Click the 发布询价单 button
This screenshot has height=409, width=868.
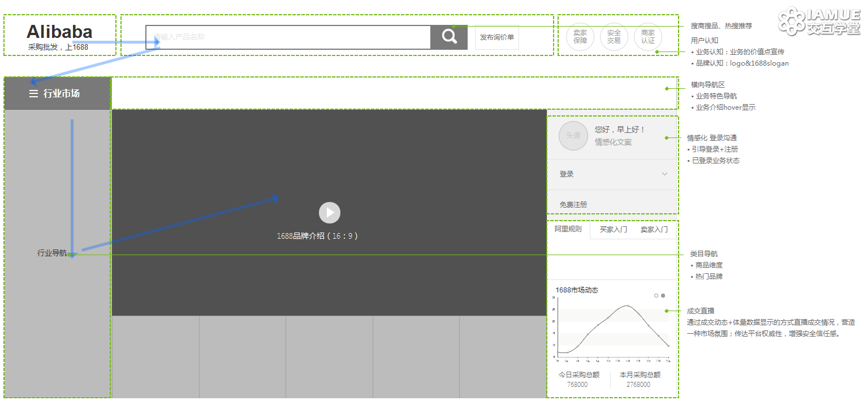click(x=497, y=37)
